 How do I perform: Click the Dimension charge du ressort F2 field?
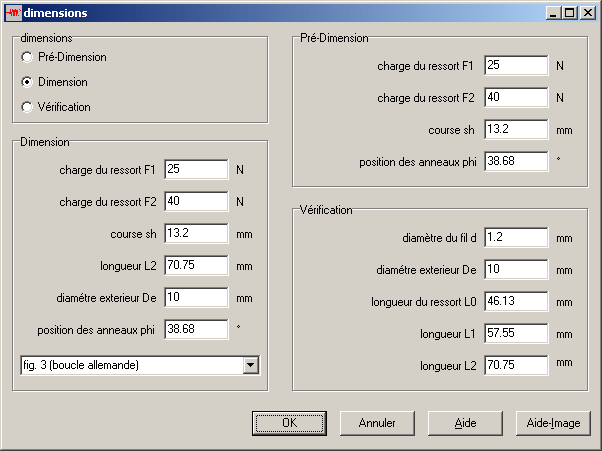pyautogui.click(x=196, y=202)
